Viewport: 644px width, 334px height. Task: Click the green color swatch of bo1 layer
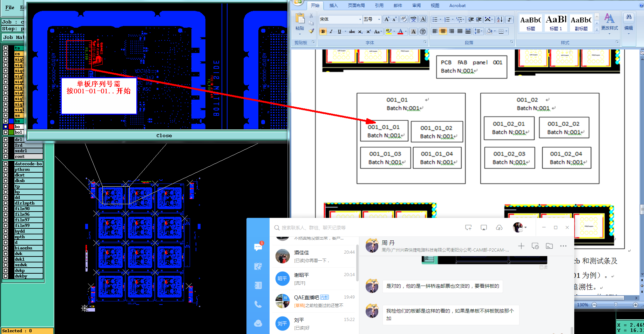11,132
